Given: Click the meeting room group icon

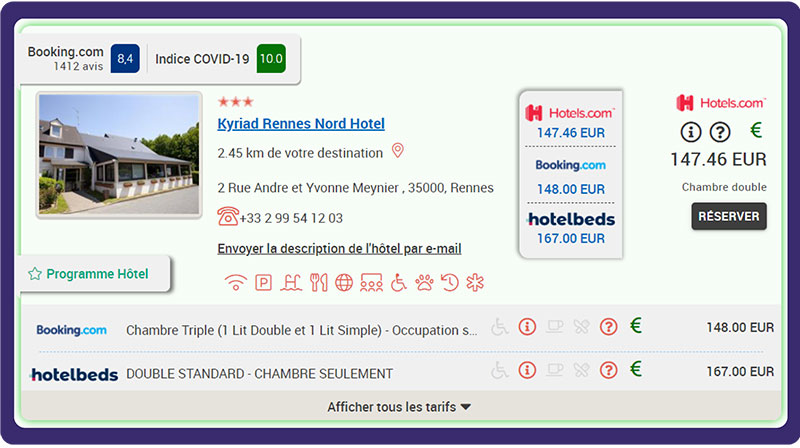Looking at the screenshot, I should 371,282.
